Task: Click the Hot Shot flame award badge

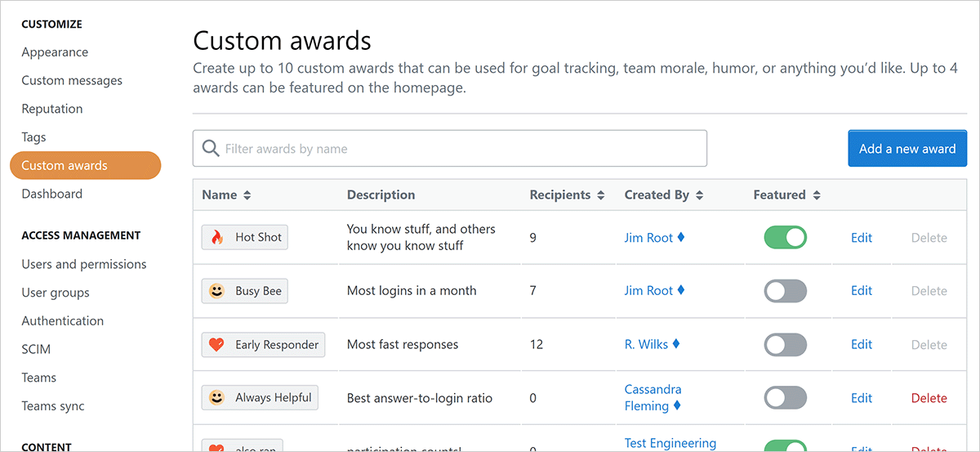Action: [245, 238]
